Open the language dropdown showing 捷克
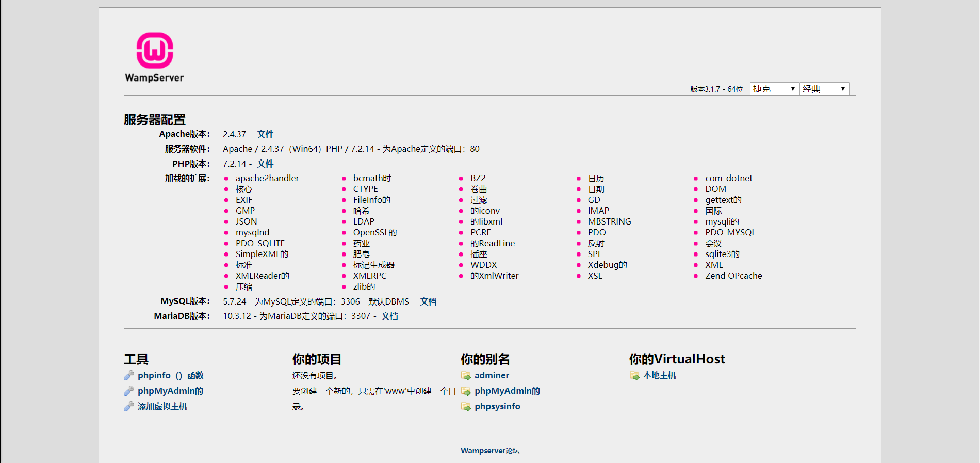 click(774, 89)
